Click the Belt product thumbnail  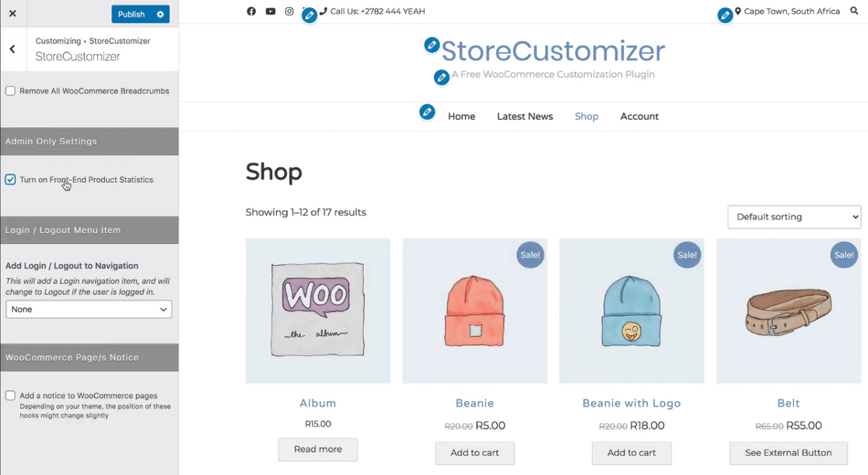click(788, 310)
